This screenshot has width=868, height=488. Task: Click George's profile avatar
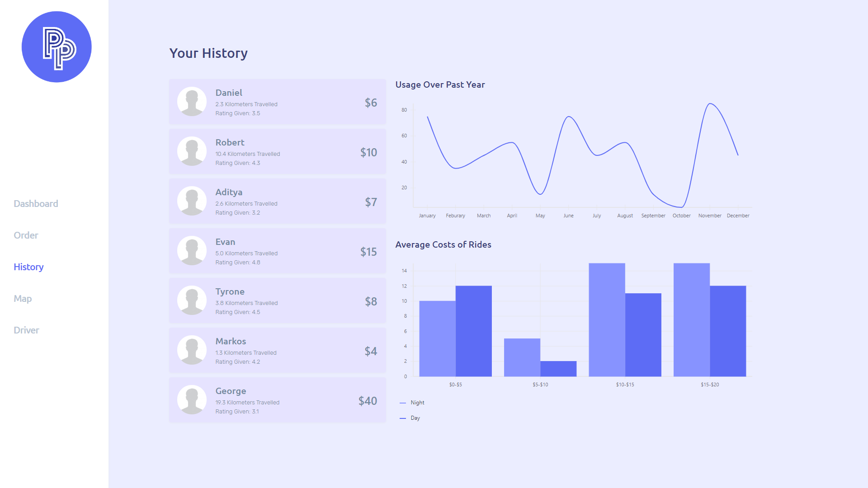192,400
